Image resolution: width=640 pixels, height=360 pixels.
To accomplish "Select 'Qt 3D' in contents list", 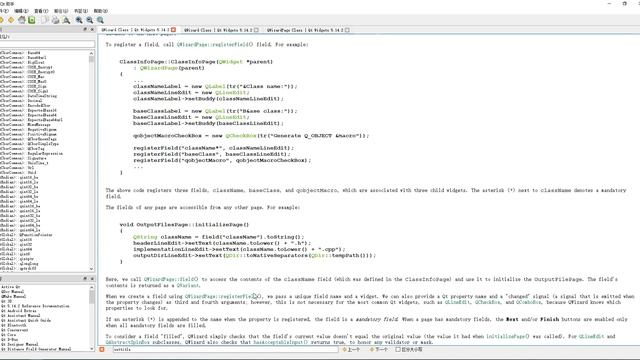I will 7,301.
